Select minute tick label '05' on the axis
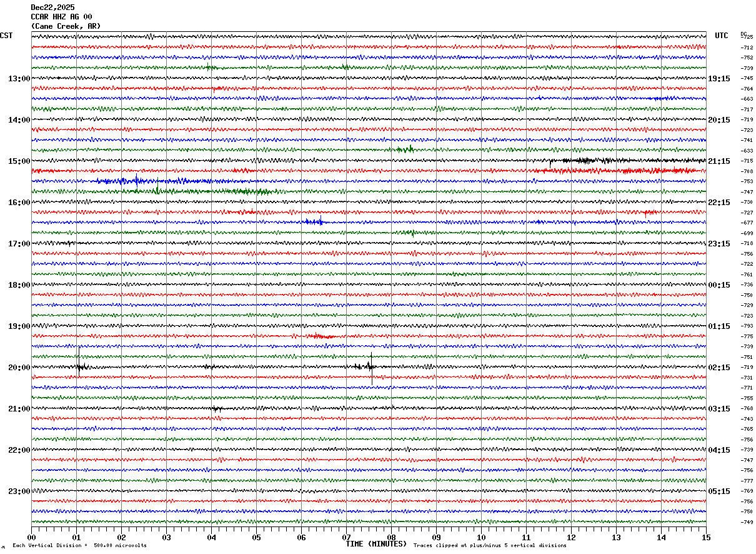This screenshot has height=554, width=756. pyautogui.click(x=256, y=537)
